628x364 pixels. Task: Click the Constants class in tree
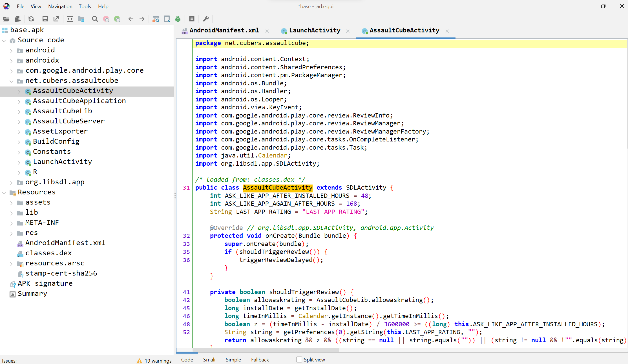tap(52, 152)
